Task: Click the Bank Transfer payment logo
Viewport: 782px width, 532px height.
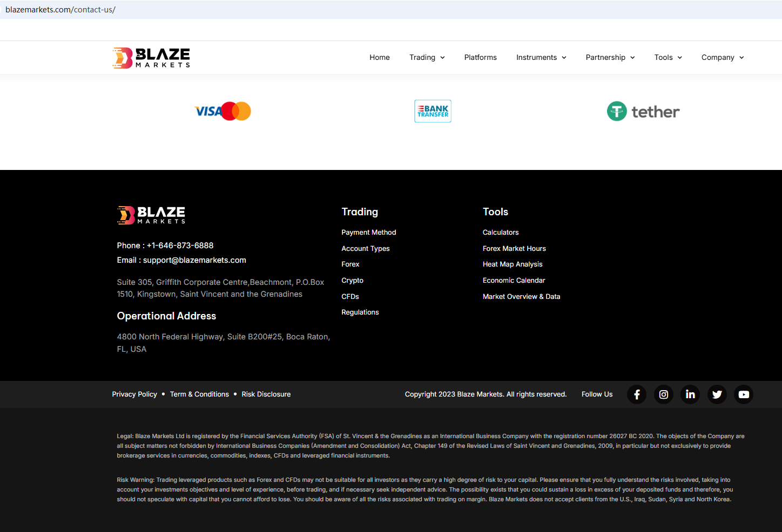Action: 433,111
